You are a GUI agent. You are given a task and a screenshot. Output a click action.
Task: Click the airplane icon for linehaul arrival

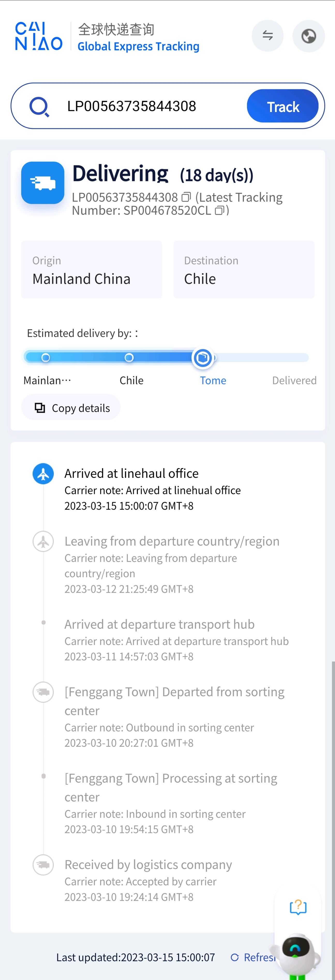(x=43, y=473)
